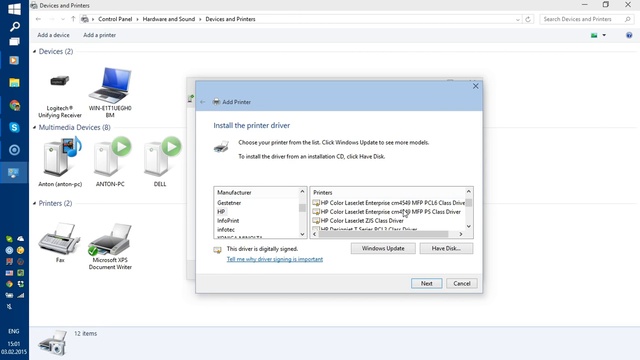Image resolution: width=640 pixels, height=360 pixels.
Task: Select the Anton (anton-pc) media device
Action: 60,162
